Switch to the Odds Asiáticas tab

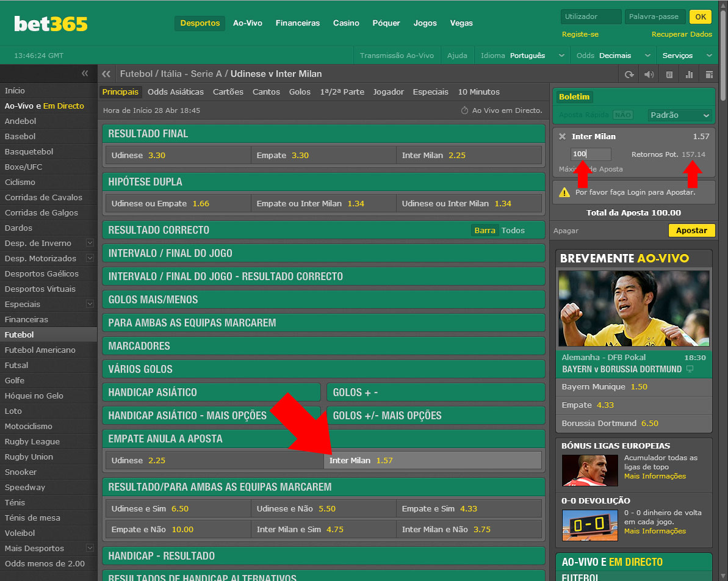point(176,92)
